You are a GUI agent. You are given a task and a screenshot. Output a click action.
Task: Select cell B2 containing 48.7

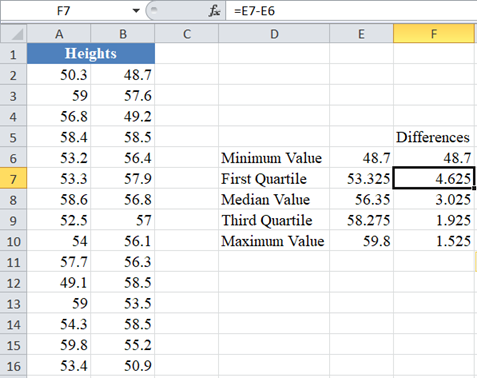[123, 74]
